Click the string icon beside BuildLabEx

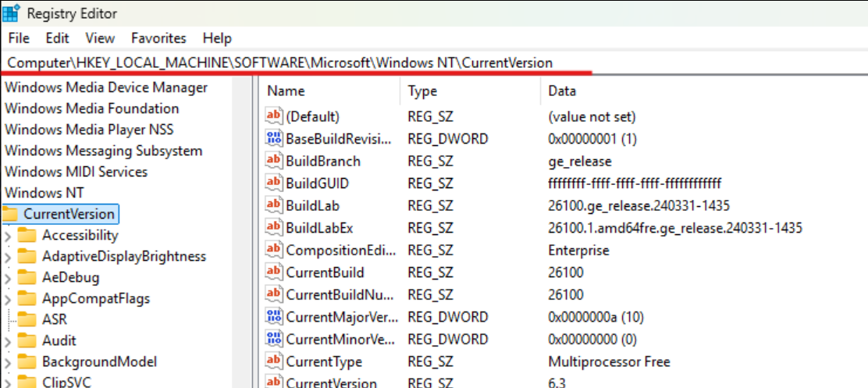(x=274, y=229)
